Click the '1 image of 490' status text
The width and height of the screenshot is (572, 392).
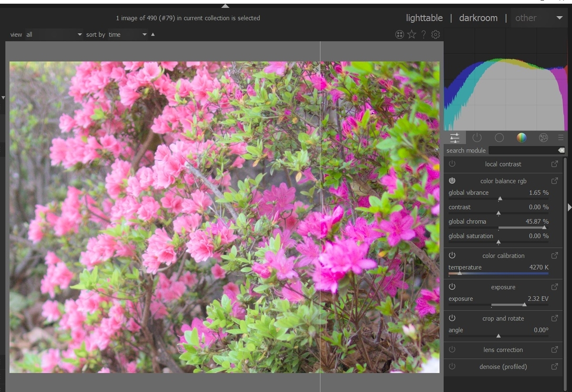coord(188,18)
